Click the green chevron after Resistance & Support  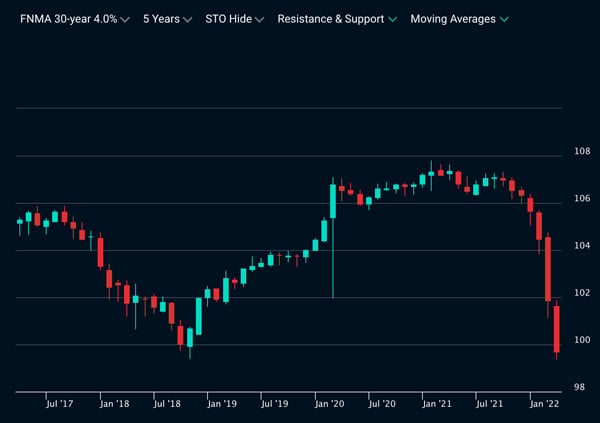pos(393,20)
